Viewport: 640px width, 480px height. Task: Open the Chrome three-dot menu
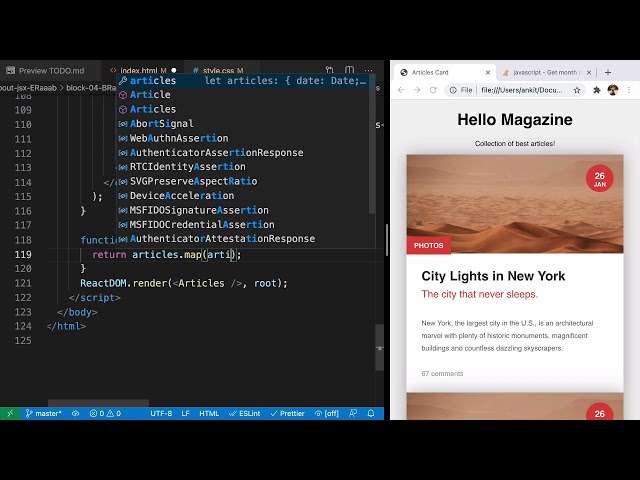(x=629, y=90)
